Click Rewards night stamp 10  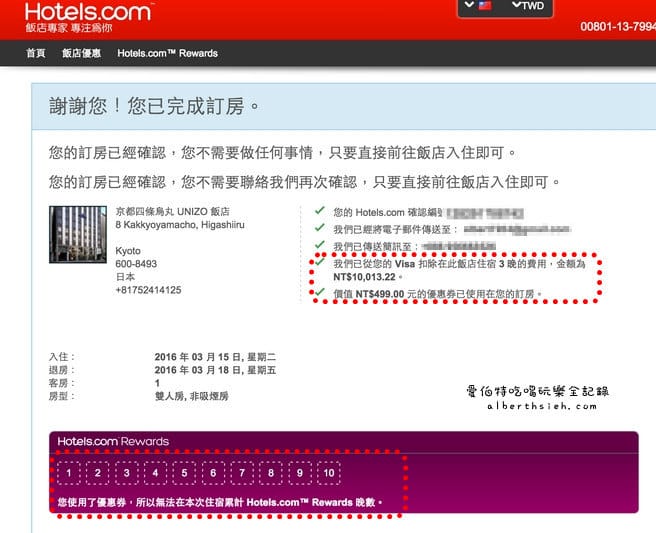click(329, 473)
